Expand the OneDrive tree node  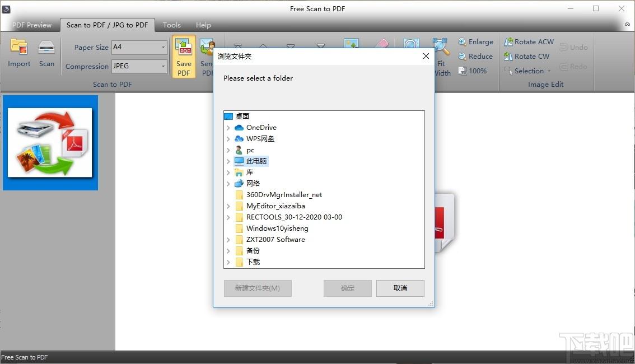(x=228, y=128)
